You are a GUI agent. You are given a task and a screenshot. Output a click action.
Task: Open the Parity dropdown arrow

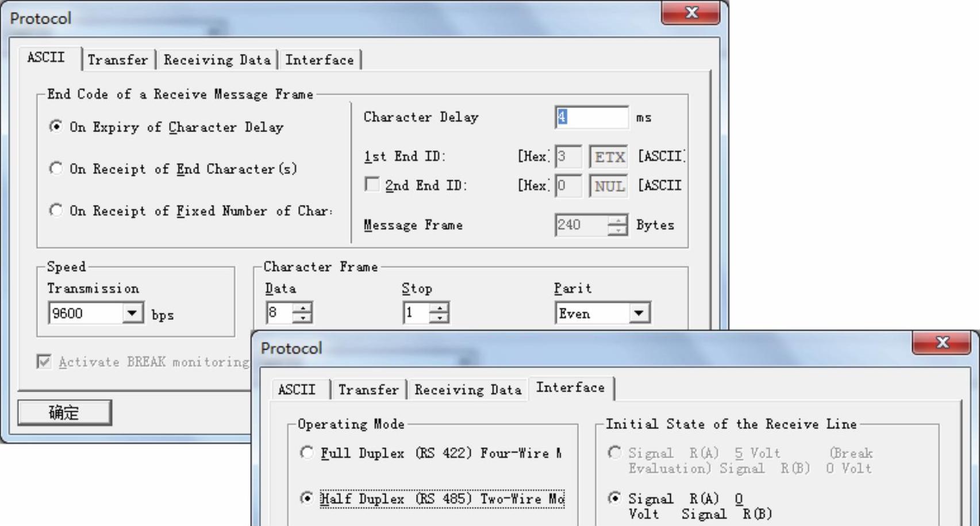pos(639,313)
